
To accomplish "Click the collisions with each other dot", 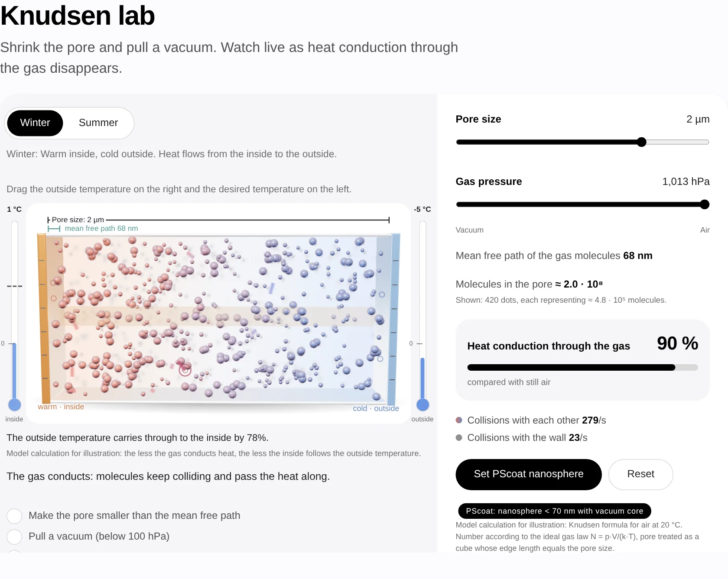I will tap(459, 420).
